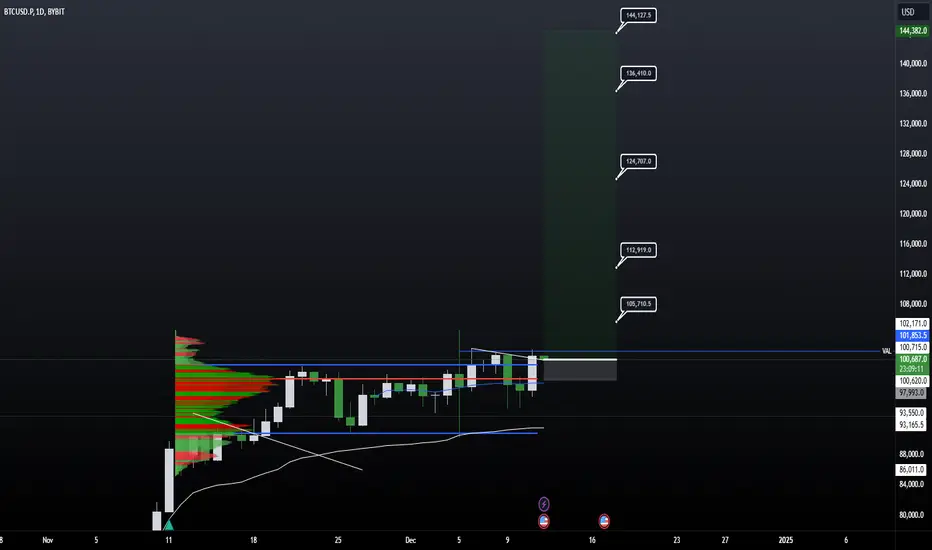Click the blue 101,853.5 price tag
932x550 pixels.
click(912, 335)
